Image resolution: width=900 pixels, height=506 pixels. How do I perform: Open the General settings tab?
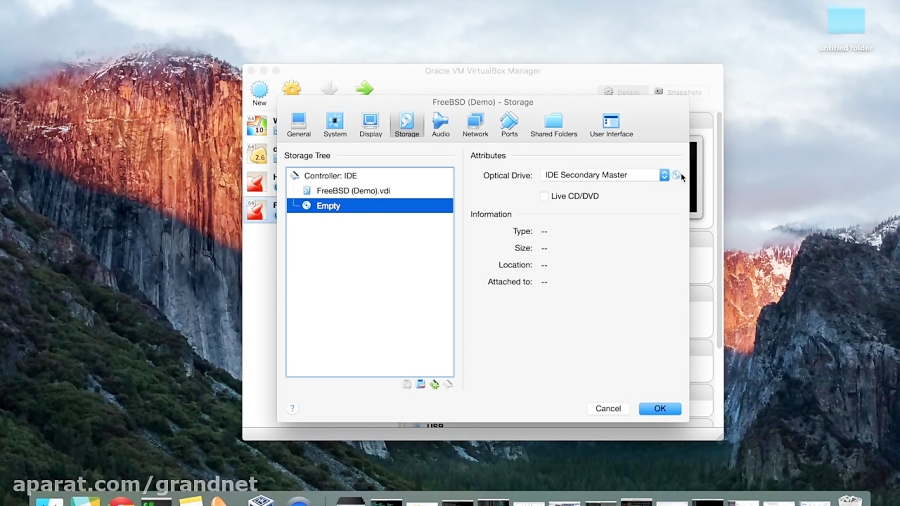point(298,124)
